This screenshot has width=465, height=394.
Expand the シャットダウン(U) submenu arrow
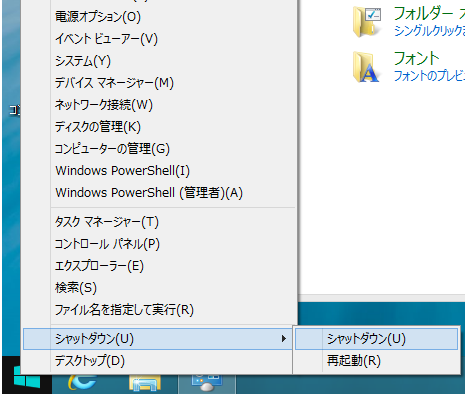click(x=284, y=339)
